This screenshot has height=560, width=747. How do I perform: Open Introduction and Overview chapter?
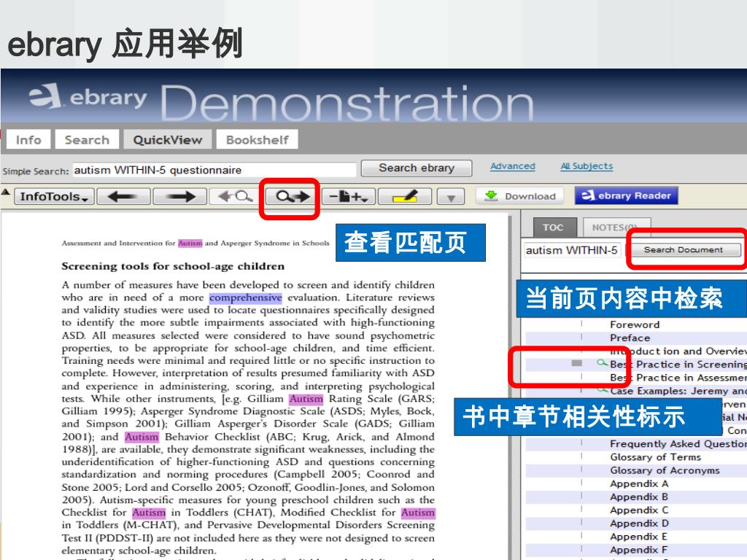(x=678, y=351)
